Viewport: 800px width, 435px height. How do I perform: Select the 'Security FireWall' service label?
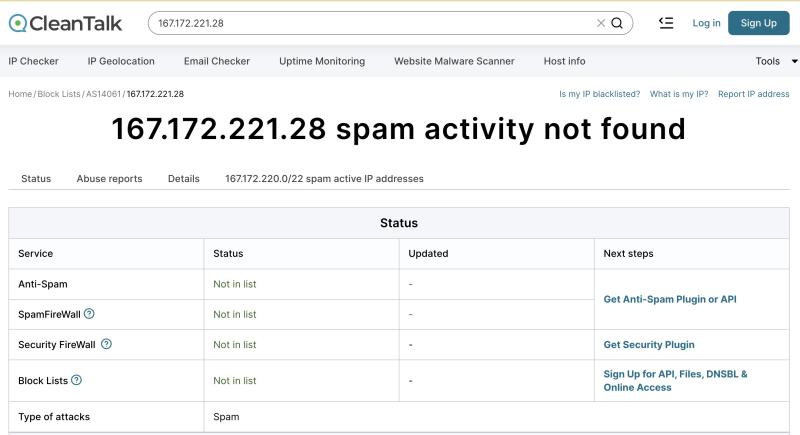[57, 345]
